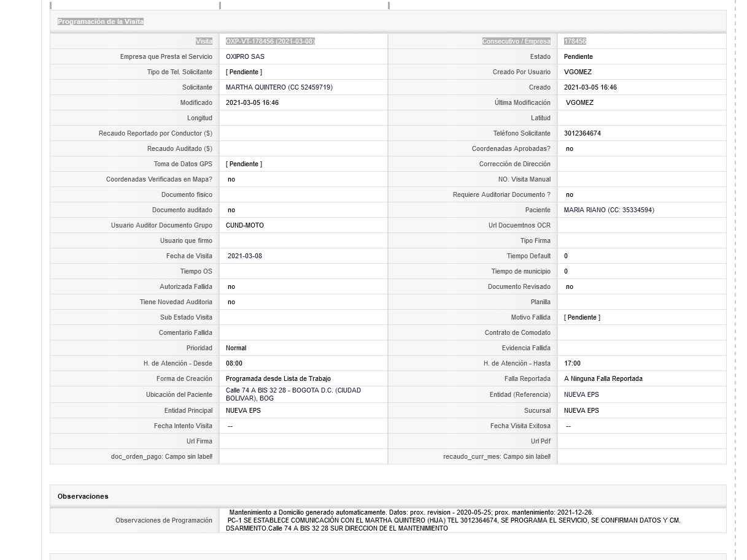Click the Observaciones section header
The height and width of the screenshot is (560, 747).
click(x=83, y=496)
